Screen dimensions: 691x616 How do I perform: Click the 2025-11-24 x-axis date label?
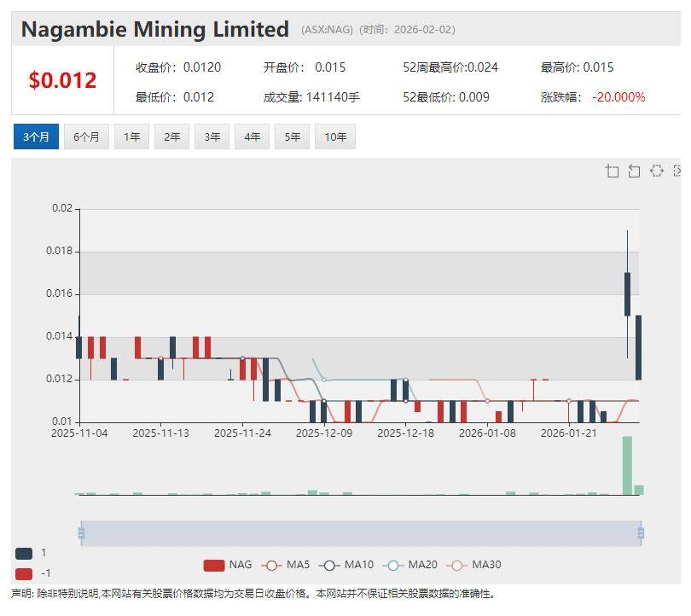pyautogui.click(x=242, y=433)
